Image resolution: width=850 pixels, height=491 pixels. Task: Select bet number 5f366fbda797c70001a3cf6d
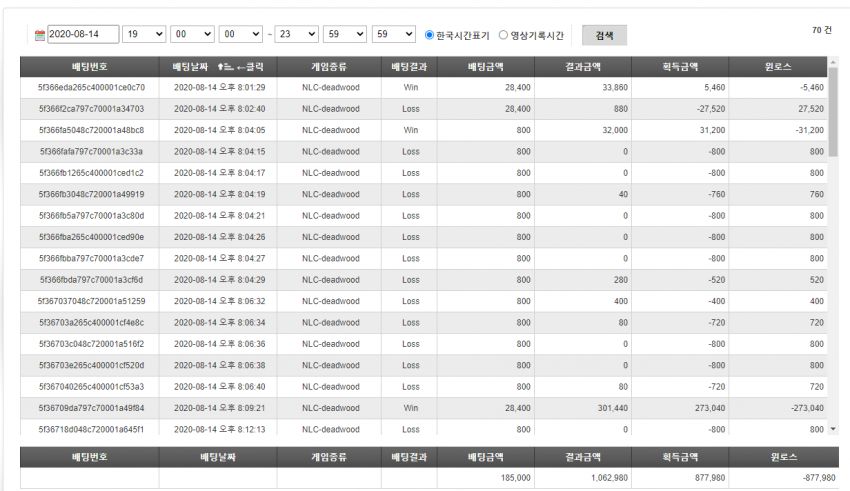coord(92,280)
